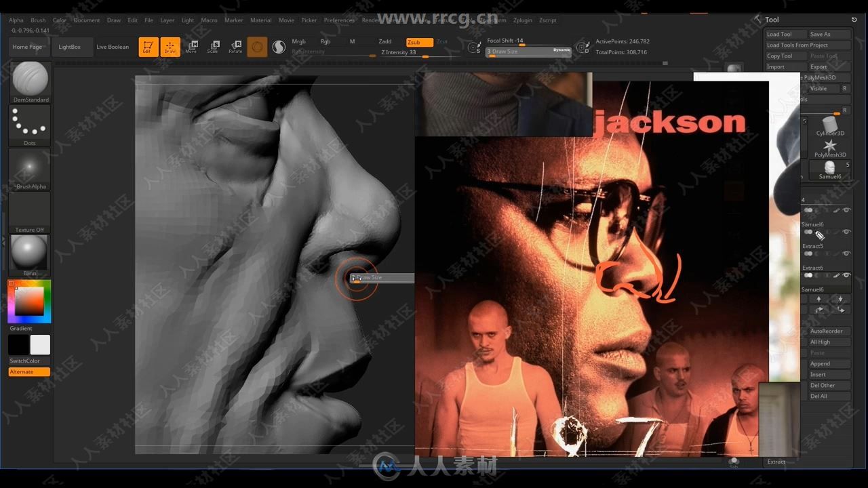Click the Del Other button
This screenshot has height=488, width=868.
(830, 385)
